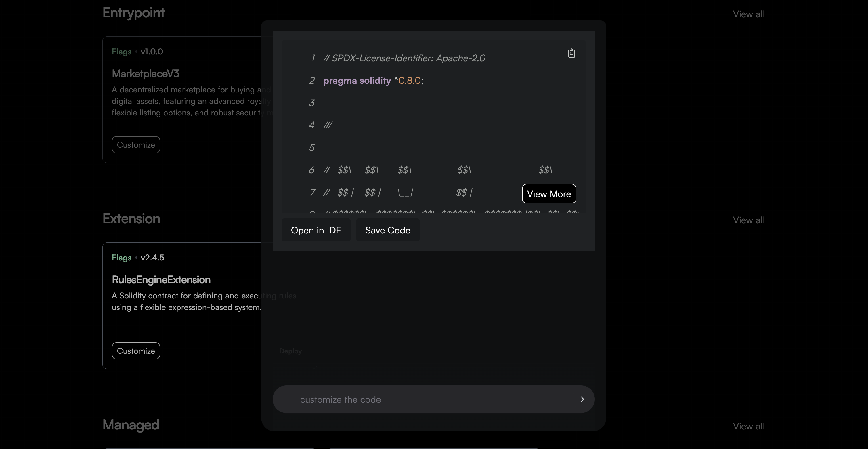Customize the MarketplaceV3 contract
The height and width of the screenshot is (449, 868).
point(136,145)
